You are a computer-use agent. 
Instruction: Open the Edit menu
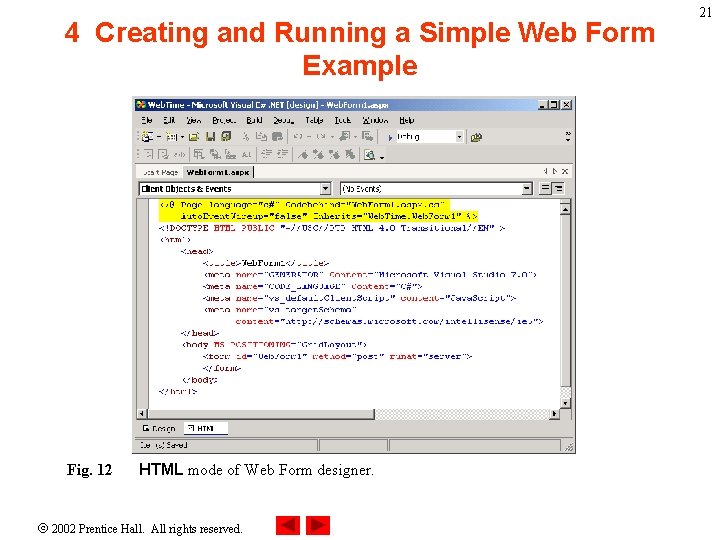click(x=169, y=120)
